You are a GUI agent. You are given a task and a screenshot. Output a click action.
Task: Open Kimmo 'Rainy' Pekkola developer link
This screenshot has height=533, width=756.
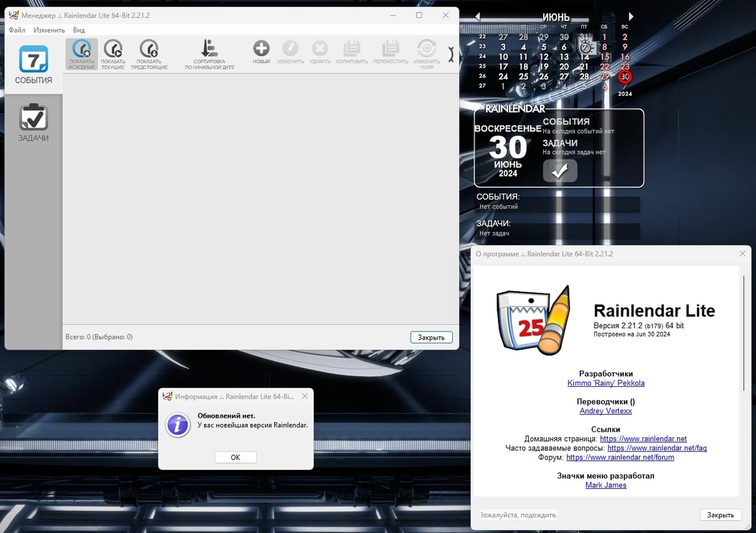point(606,383)
